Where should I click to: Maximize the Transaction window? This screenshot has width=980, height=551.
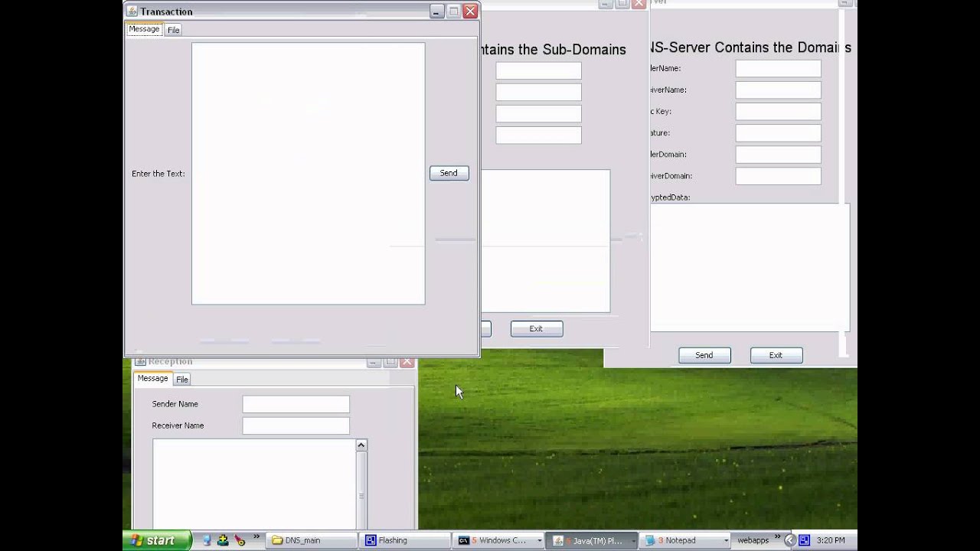pyautogui.click(x=453, y=11)
